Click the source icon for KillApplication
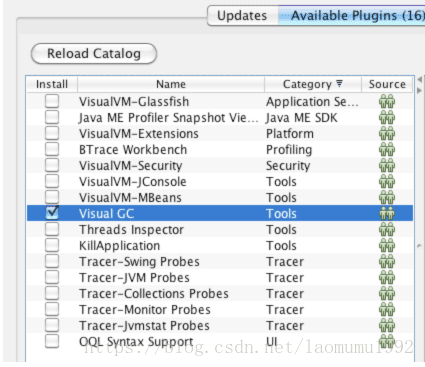Image resolution: width=425 pixels, height=367 pixels. (387, 245)
